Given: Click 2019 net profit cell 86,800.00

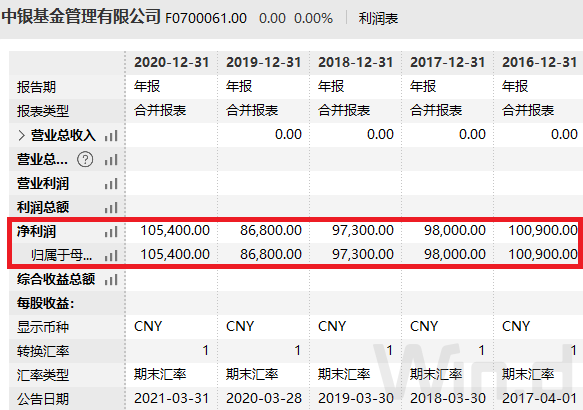Looking at the screenshot, I should tap(271, 230).
